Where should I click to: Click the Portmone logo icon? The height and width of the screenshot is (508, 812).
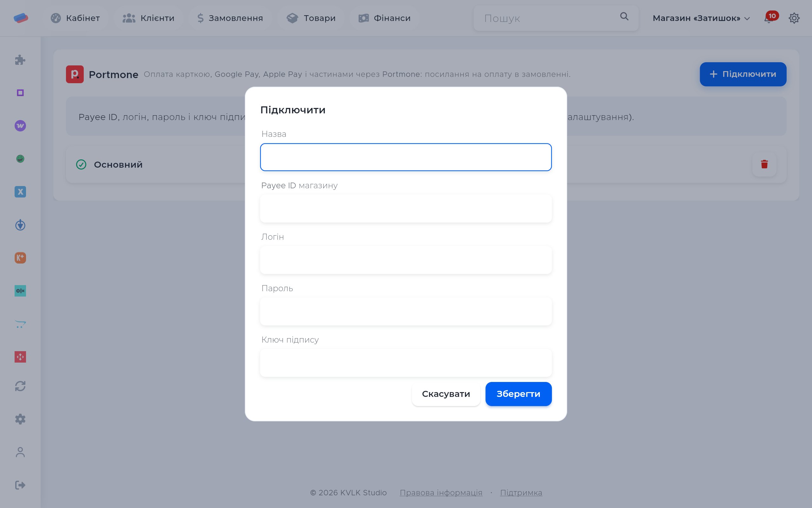(x=75, y=74)
